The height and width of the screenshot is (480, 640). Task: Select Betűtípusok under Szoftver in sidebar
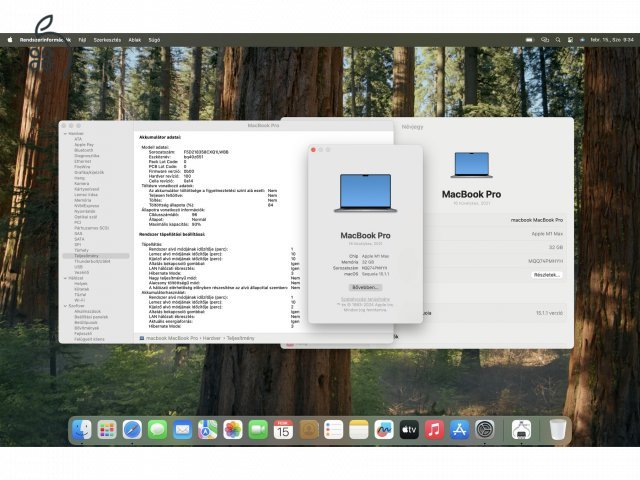click(86, 322)
